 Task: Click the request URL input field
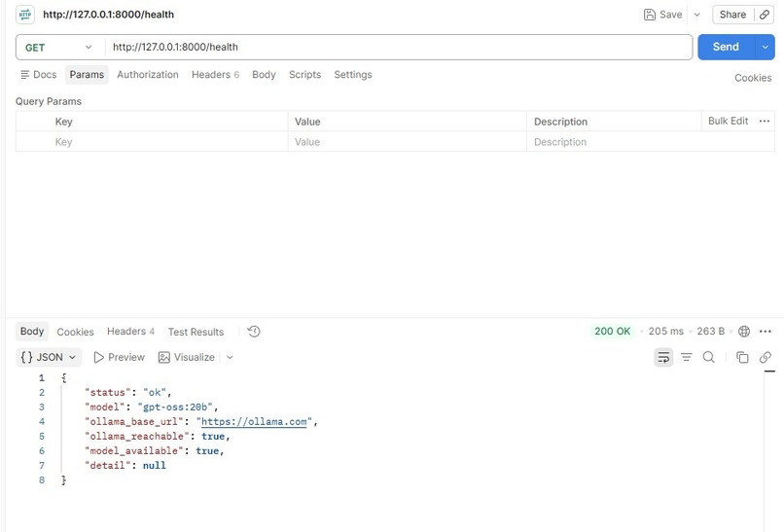click(399, 47)
